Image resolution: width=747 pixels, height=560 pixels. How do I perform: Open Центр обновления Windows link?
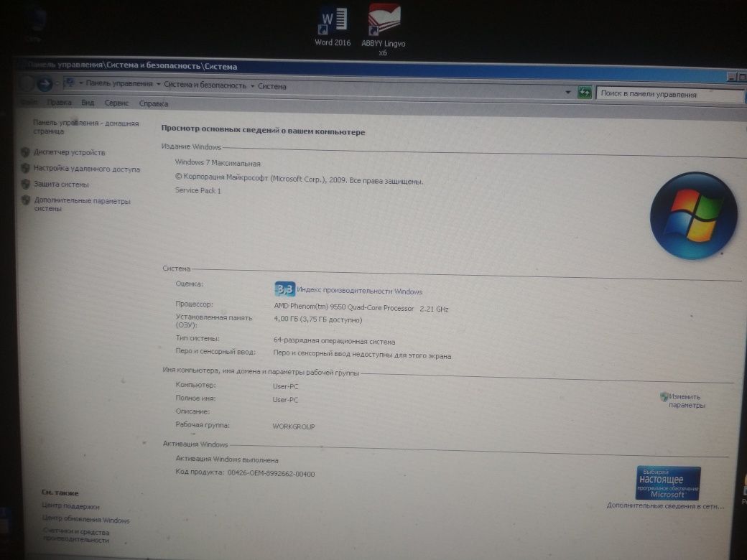[85, 520]
